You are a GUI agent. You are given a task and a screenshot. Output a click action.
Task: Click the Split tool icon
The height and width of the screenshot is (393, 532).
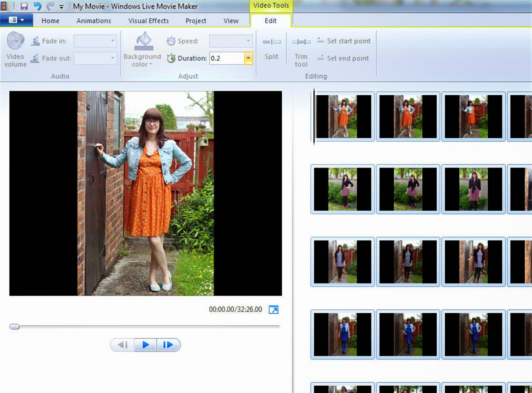(x=271, y=42)
